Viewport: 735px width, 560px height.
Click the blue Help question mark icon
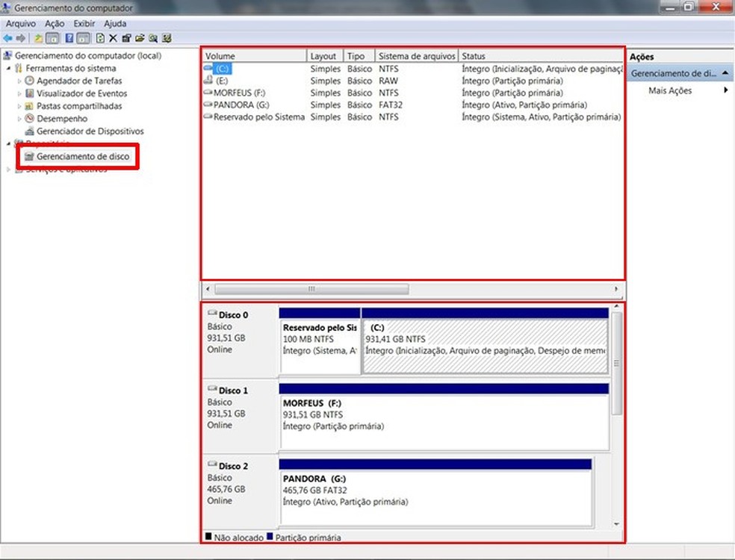coord(69,38)
